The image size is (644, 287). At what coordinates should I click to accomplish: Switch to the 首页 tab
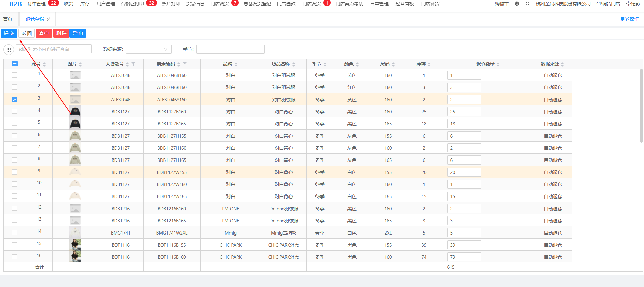click(x=8, y=19)
